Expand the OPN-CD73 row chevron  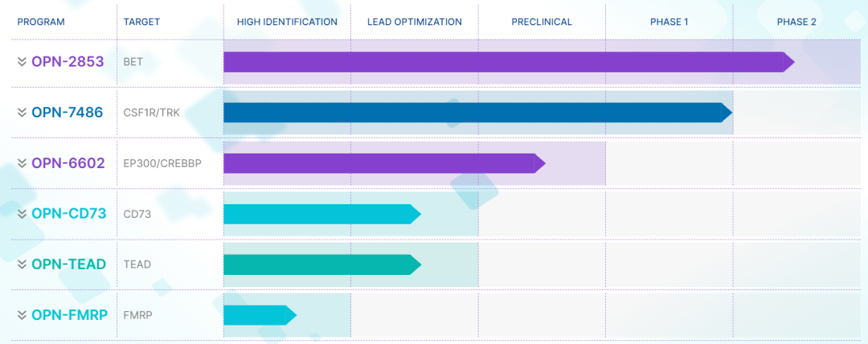click(22, 214)
